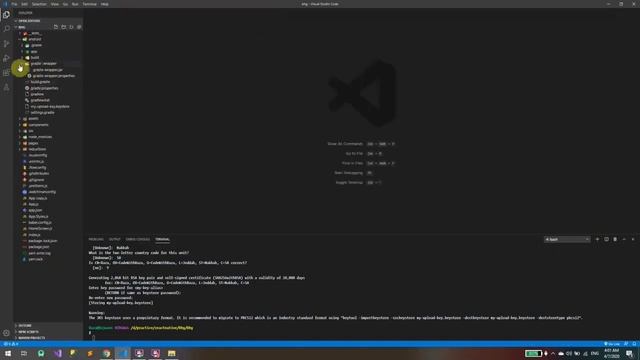Viewport: 640px width, 360px height.
Task: Expand the build folder under android
Action: (35, 58)
